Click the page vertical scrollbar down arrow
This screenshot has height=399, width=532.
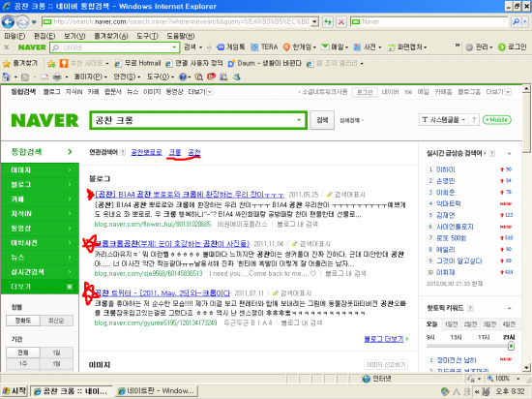(526, 367)
